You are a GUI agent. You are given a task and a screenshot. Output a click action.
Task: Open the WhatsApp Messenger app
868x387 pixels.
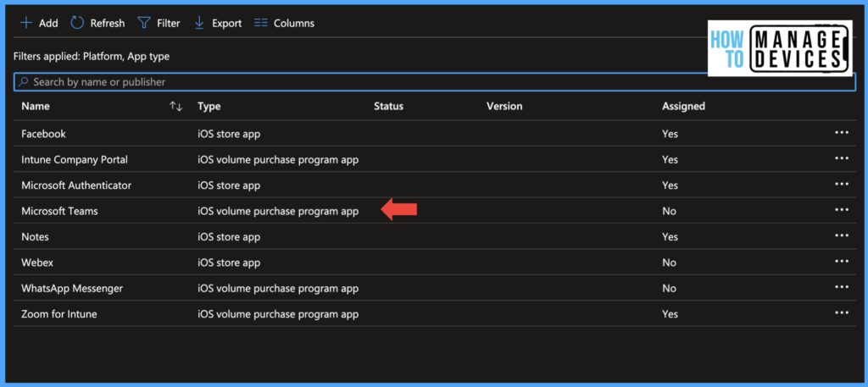tap(72, 288)
